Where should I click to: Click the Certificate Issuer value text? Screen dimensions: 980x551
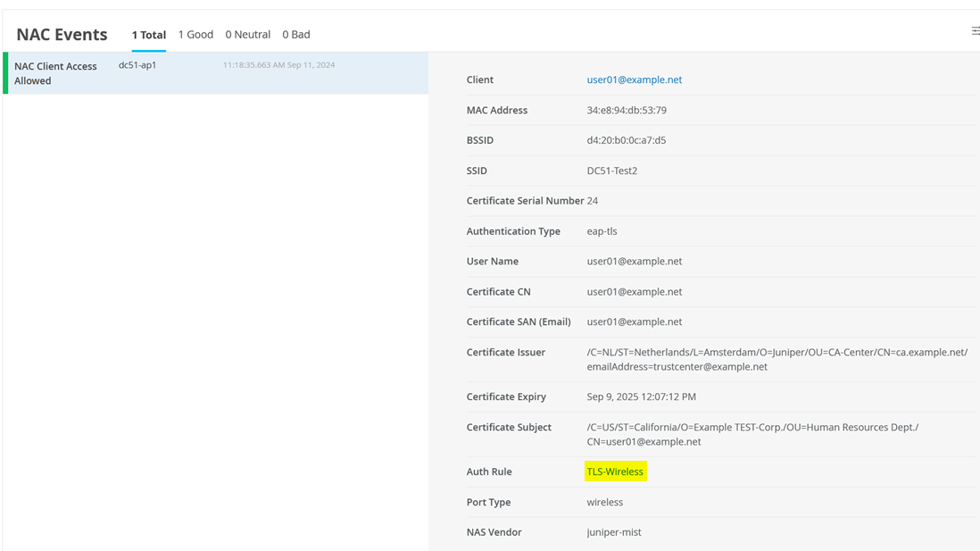(777, 359)
